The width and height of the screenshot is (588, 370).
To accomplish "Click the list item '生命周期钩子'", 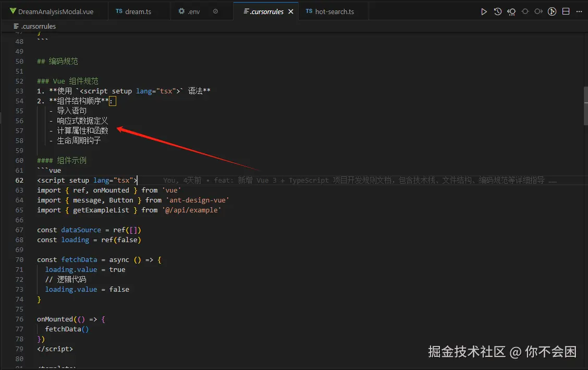I will 79,141.
